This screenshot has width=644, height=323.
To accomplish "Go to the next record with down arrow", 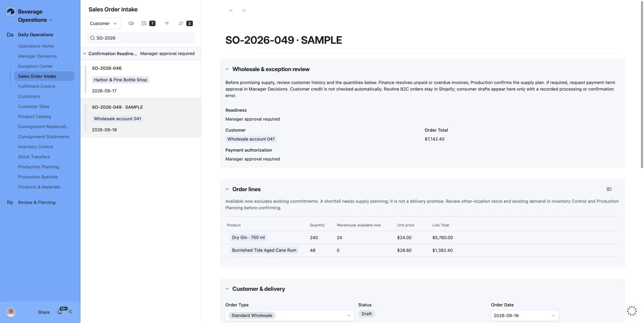I will pos(244,11).
